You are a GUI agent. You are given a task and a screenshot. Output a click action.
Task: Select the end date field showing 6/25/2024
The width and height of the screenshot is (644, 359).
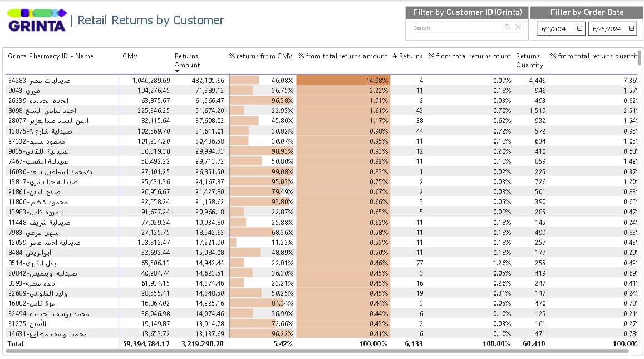[612, 29]
